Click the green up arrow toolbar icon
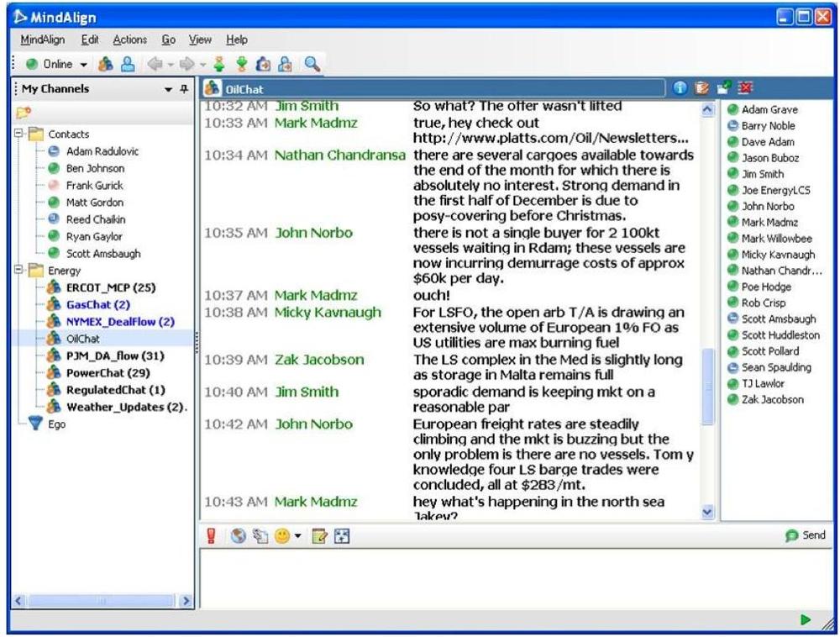 click(x=219, y=65)
